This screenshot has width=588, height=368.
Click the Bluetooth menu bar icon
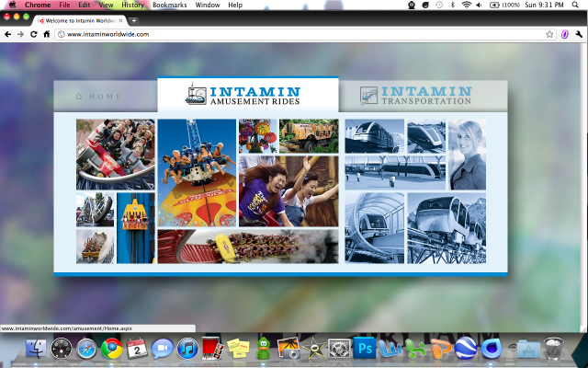[x=453, y=5]
